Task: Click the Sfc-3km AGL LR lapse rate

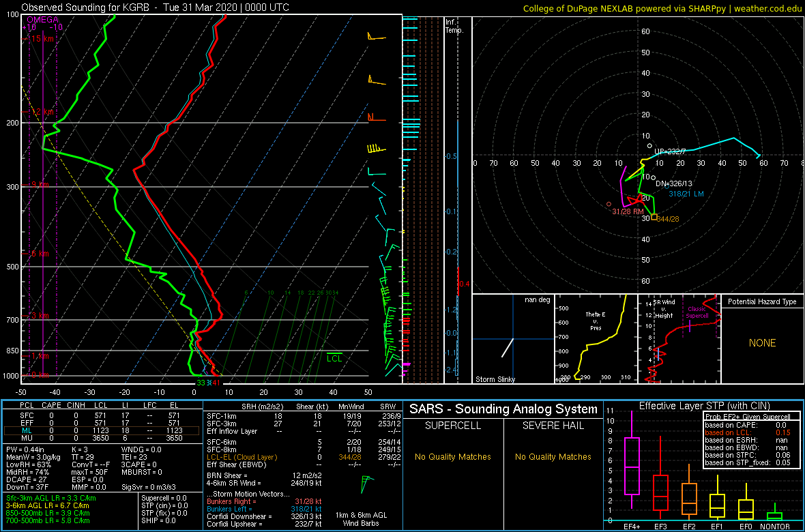Action: [51, 499]
